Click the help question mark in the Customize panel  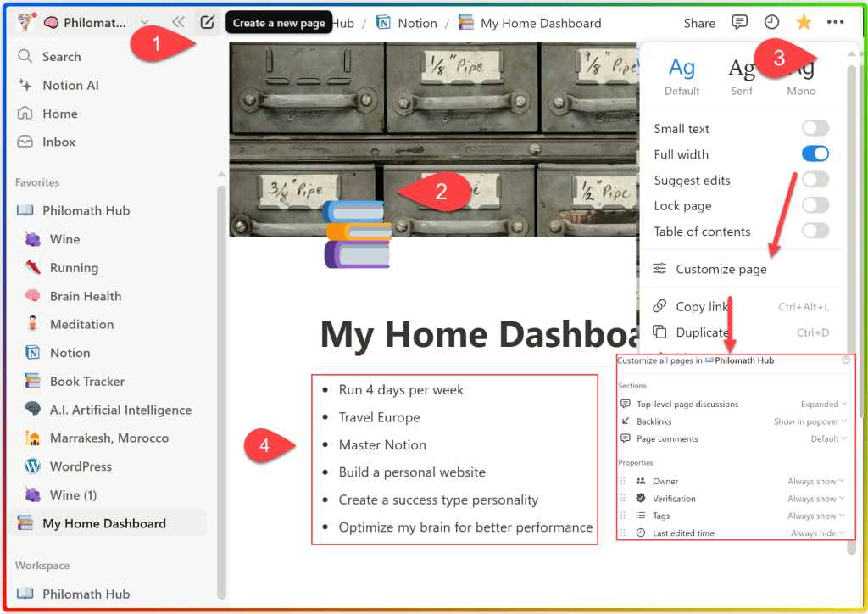846,360
